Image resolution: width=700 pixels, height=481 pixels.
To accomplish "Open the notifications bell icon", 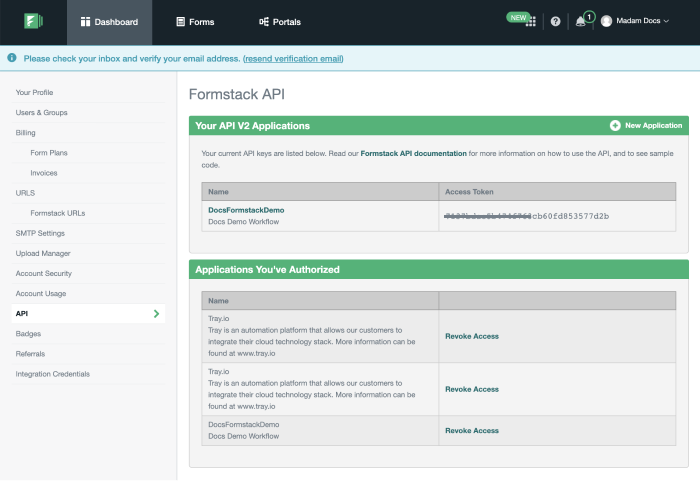I will [x=581, y=21].
